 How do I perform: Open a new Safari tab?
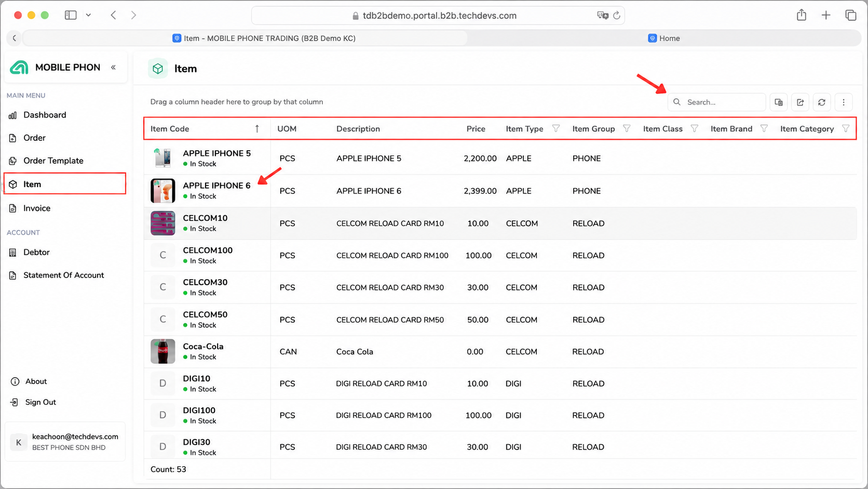(x=826, y=15)
